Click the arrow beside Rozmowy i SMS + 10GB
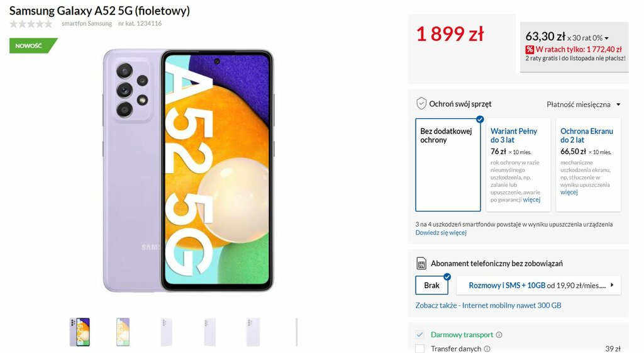 (612, 285)
